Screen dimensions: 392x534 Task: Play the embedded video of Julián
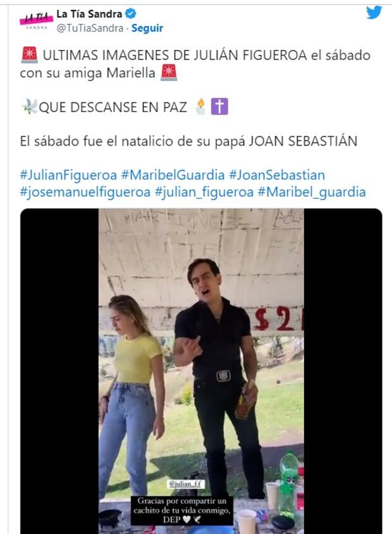201,371
